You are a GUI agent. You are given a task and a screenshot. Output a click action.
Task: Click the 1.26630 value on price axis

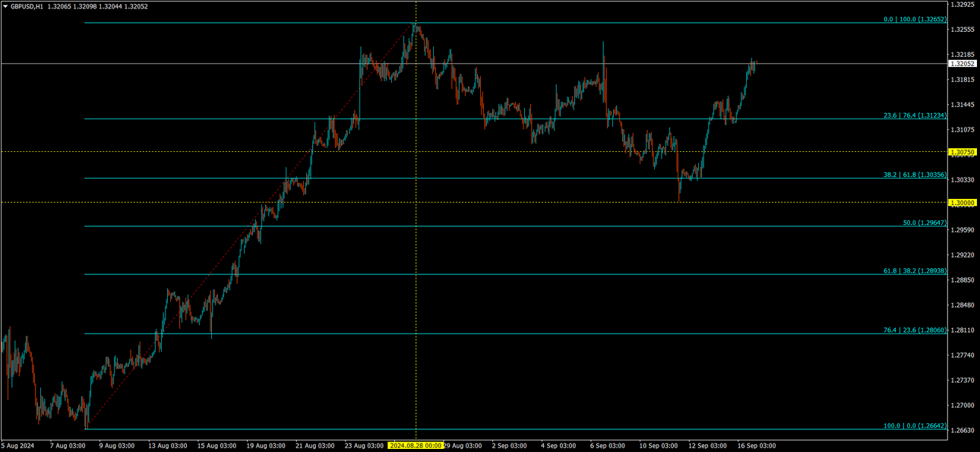pos(963,431)
